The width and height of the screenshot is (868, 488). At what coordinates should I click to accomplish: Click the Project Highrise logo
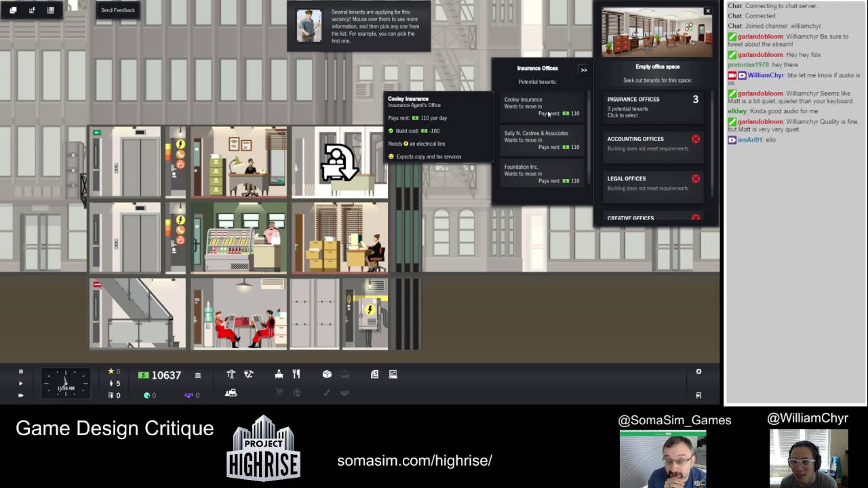coord(263,447)
